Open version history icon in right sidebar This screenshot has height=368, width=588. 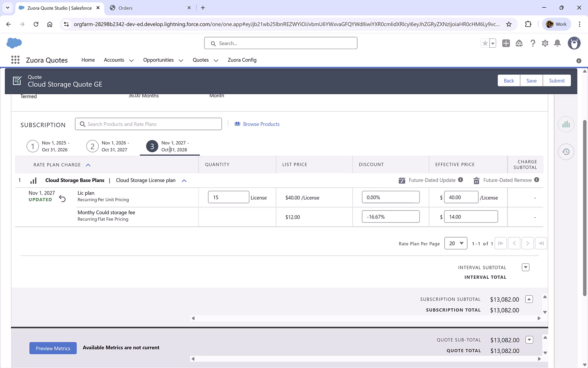coord(566,152)
